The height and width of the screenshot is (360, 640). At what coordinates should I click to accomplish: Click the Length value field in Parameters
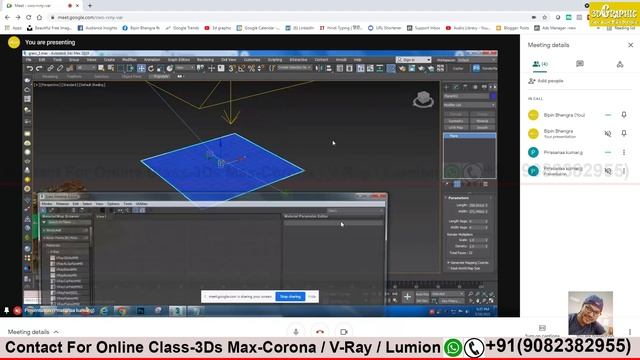click(478, 205)
